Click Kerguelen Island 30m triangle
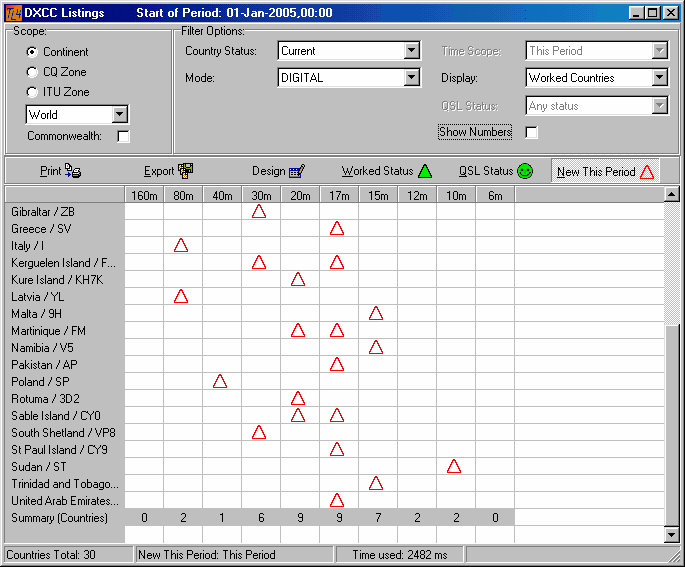Viewport: 685px width, 567px height. 259,262
